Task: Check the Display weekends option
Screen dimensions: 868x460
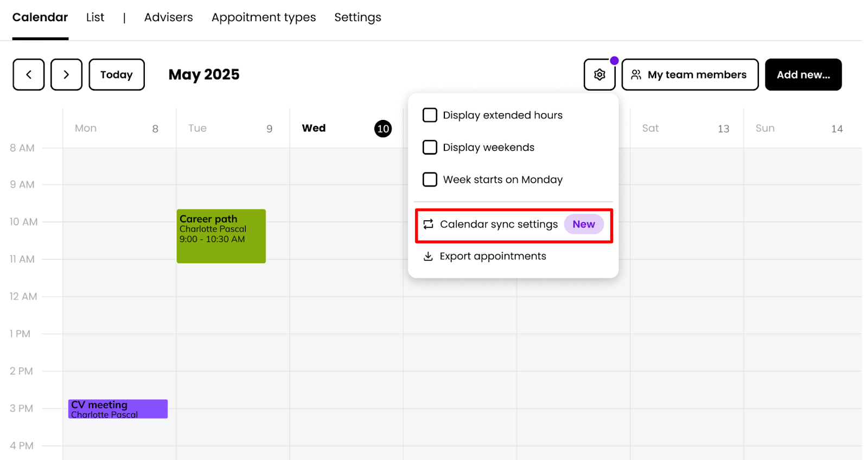Action: (x=430, y=148)
